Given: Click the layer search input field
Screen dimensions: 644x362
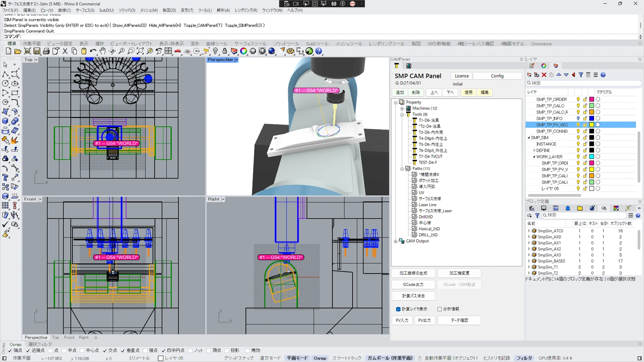Looking at the screenshot, I should click(584, 83).
